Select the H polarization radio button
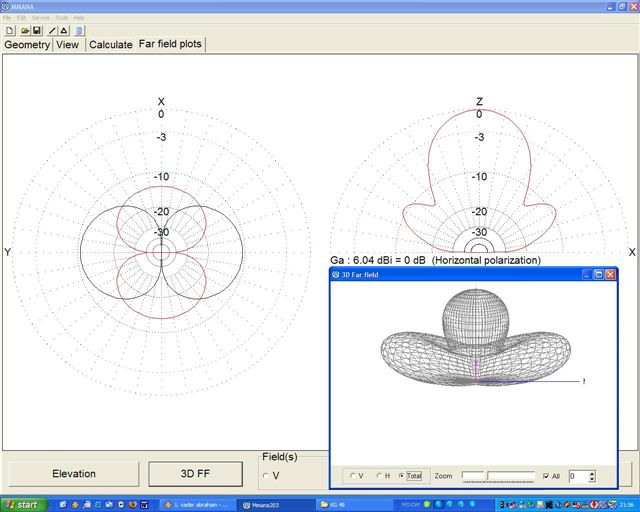The width and height of the screenshot is (640, 512). [379, 476]
